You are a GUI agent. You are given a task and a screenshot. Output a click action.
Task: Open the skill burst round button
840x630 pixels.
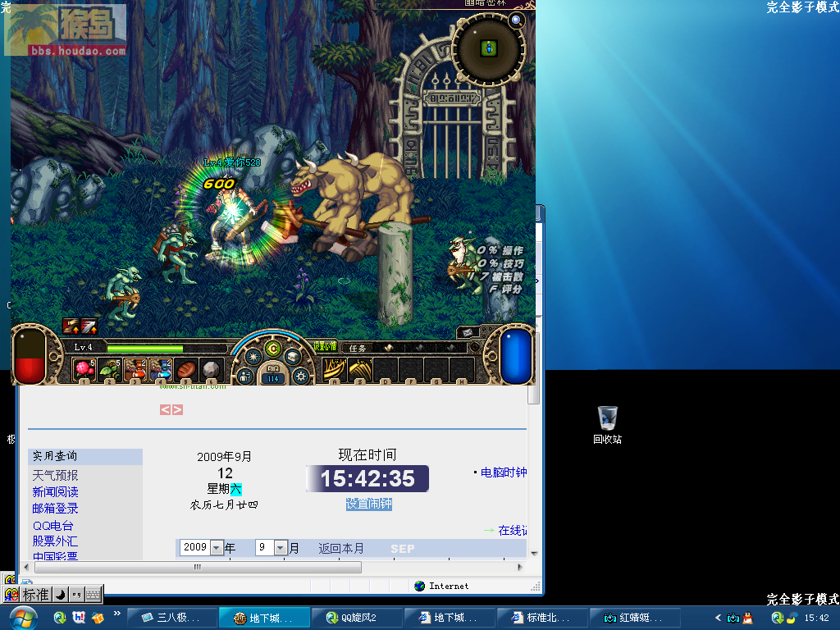(x=253, y=356)
